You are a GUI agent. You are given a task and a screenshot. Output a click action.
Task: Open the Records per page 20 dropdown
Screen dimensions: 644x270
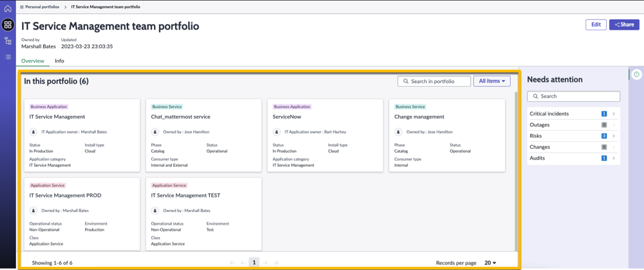pos(490,263)
